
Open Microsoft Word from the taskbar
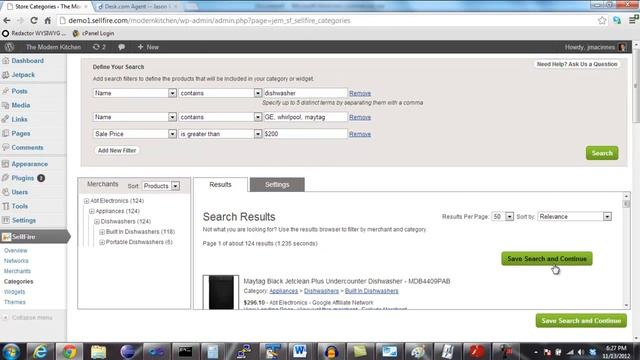[x=300, y=351]
